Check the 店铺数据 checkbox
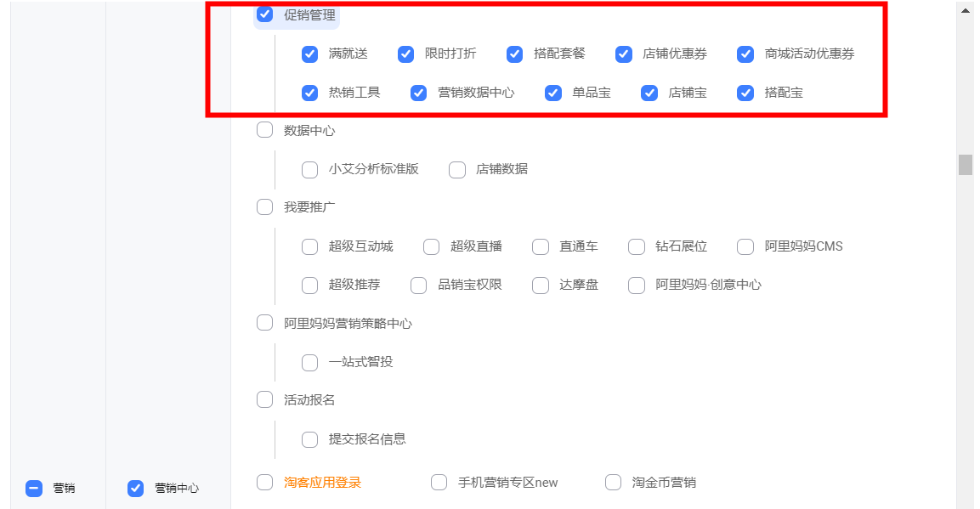Screen dimensions: 980x509 (x=457, y=169)
